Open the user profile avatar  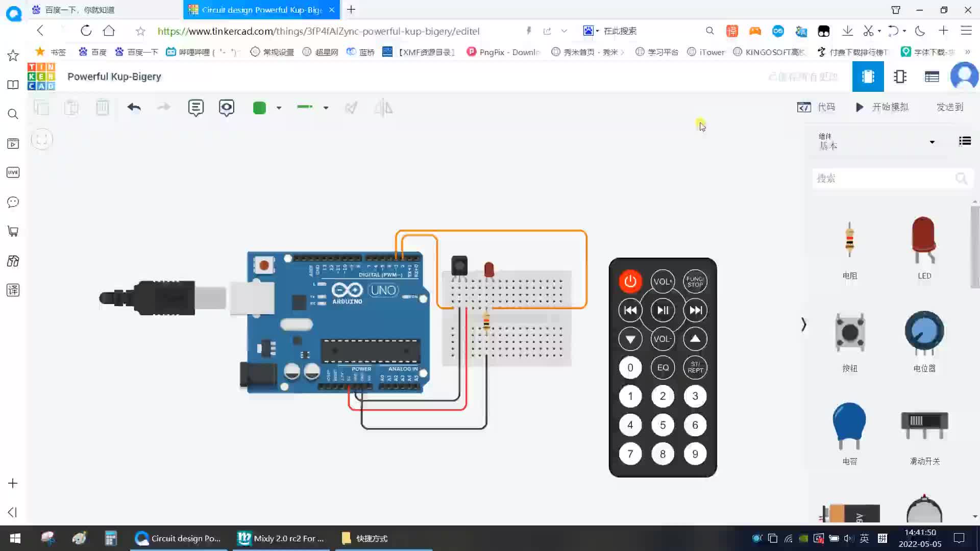[964, 77]
